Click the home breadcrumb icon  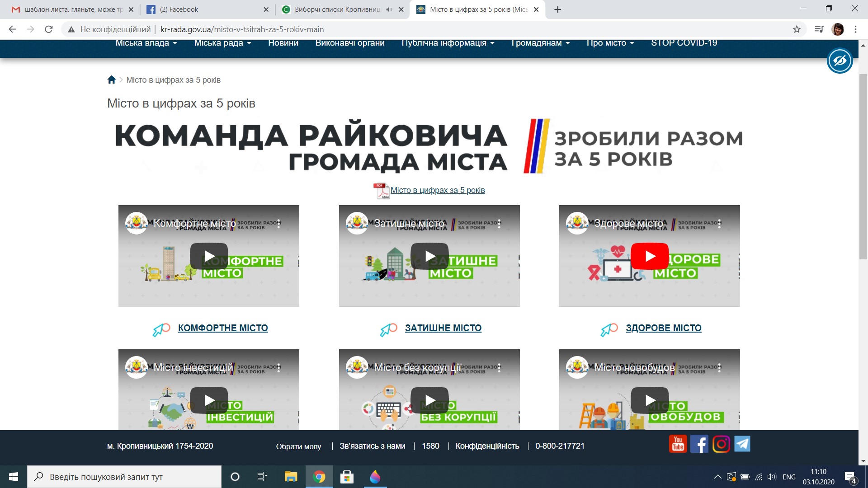tap(112, 80)
